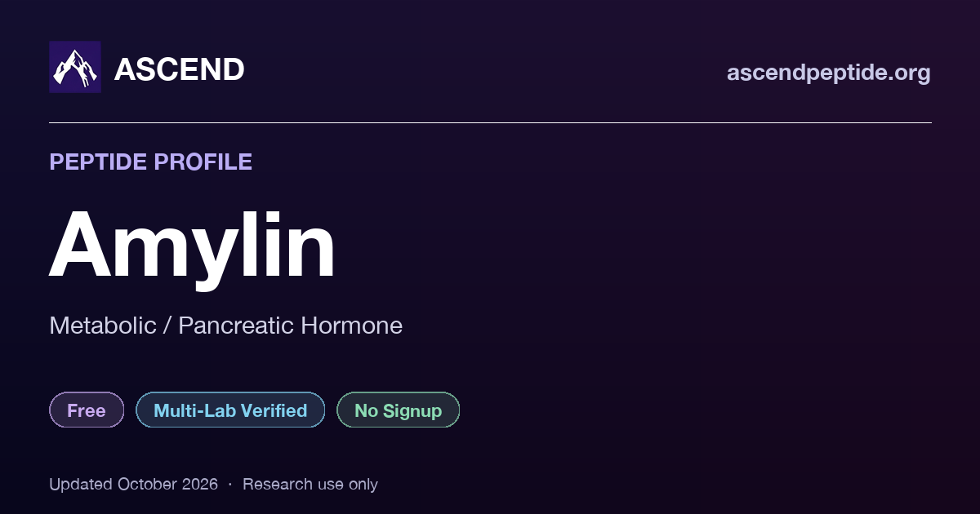This screenshot has height=514, width=980.
Task: Click the green No Signup badge
Action: (399, 410)
